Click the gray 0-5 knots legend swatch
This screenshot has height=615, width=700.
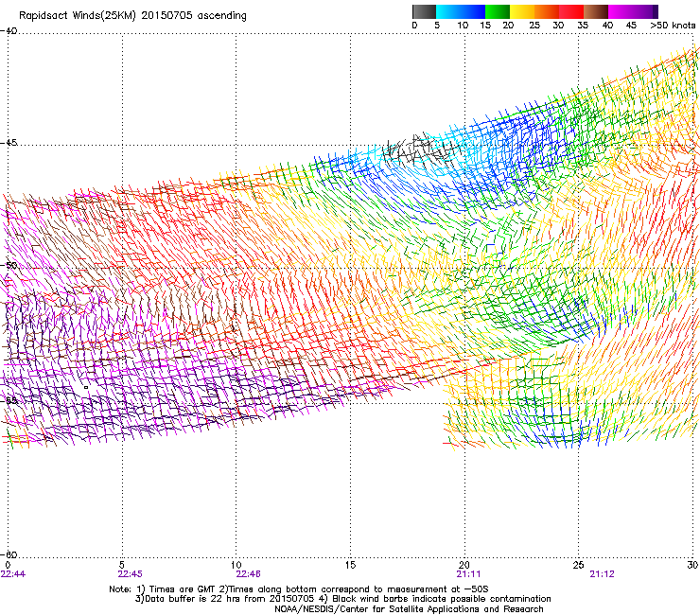pyautogui.click(x=425, y=11)
